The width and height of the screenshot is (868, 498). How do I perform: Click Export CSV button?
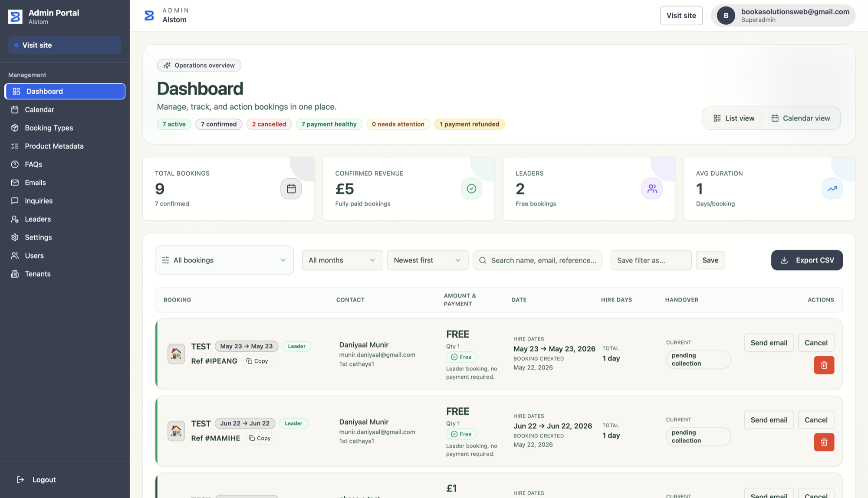pyautogui.click(x=807, y=260)
